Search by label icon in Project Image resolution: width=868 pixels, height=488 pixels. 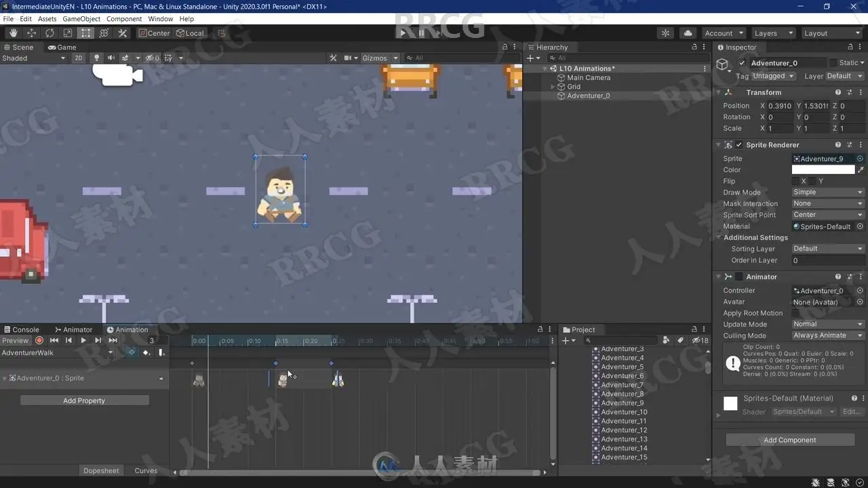[x=680, y=340]
